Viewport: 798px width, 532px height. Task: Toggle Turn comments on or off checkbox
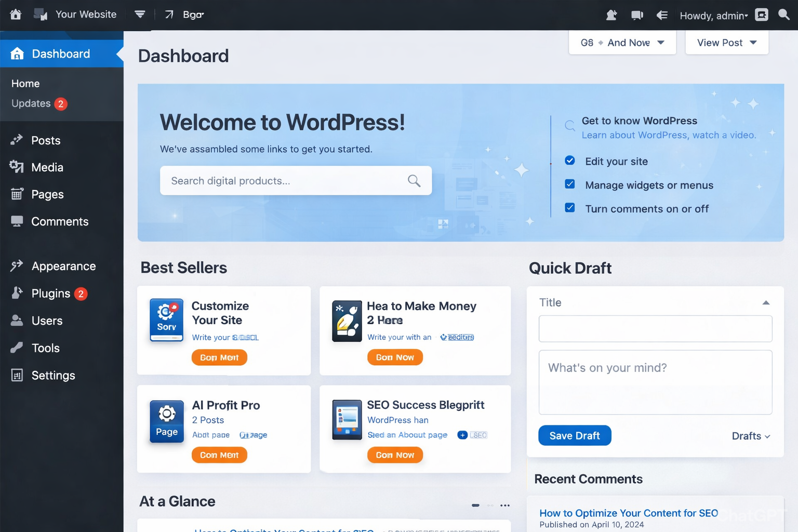pos(570,208)
